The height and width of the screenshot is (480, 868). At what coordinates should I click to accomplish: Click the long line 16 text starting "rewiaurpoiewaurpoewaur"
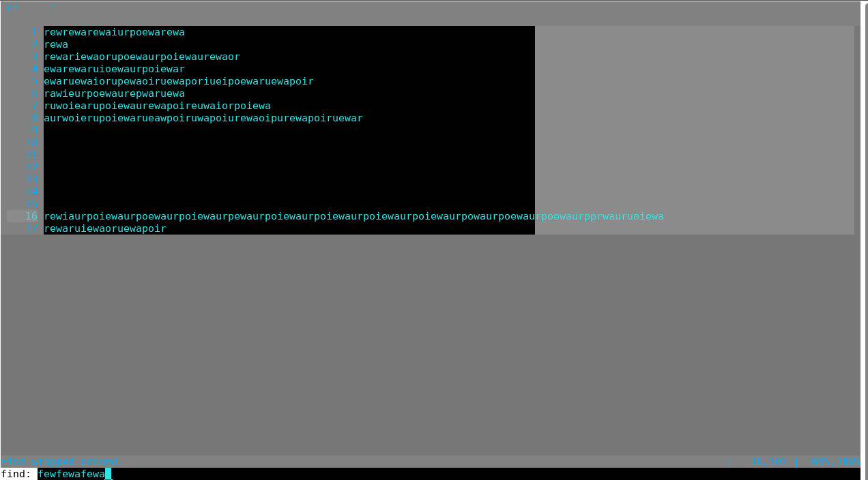[x=353, y=216]
